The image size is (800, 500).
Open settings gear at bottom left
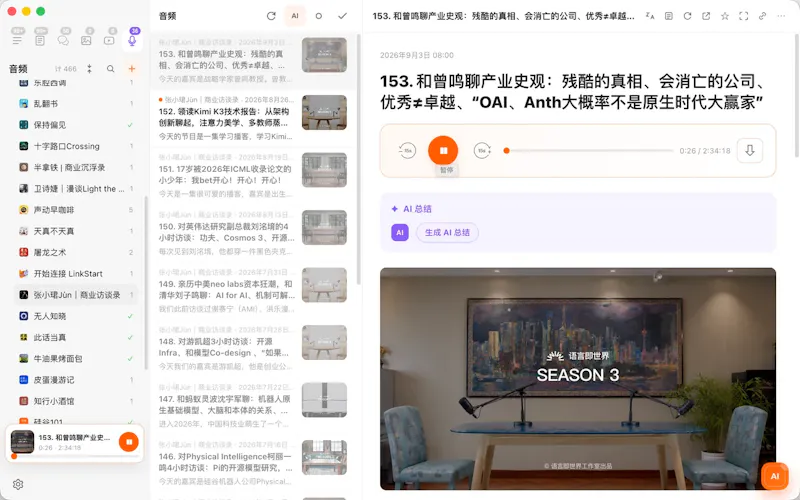18,484
